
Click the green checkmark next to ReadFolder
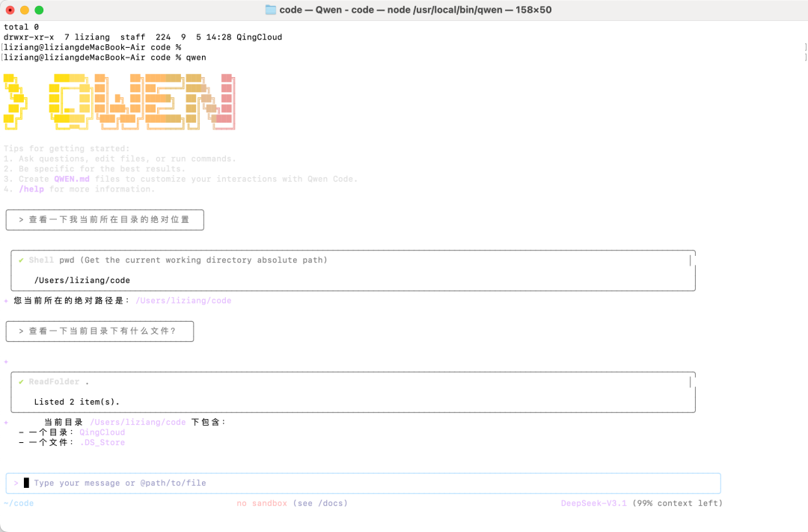tap(21, 382)
